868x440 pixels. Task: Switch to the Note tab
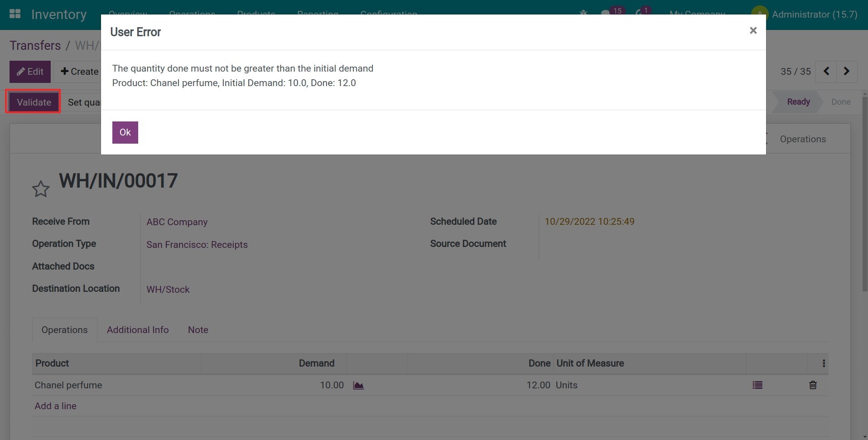[198, 330]
